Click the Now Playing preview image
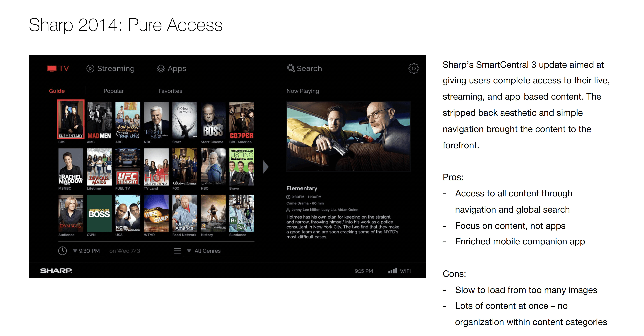This screenshot has width=644, height=336. (348, 136)
